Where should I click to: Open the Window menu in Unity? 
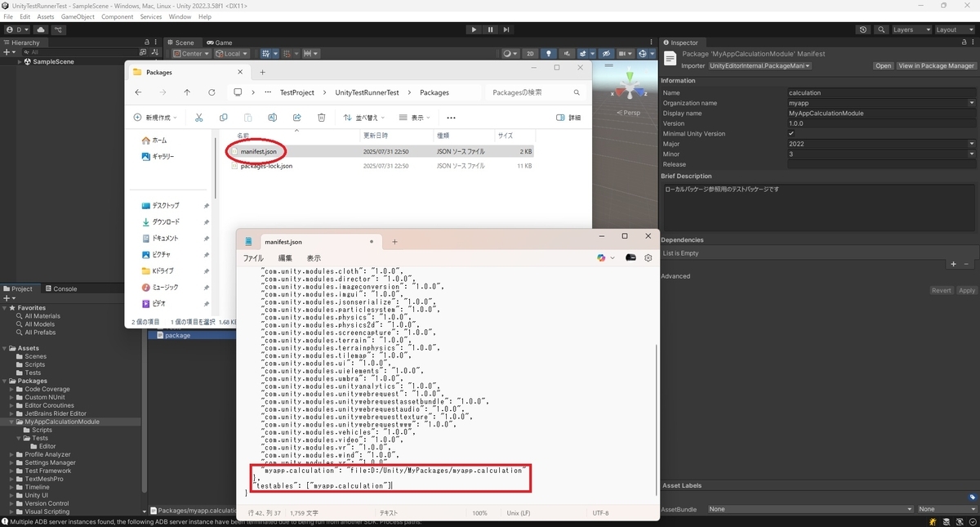point(180,16)
